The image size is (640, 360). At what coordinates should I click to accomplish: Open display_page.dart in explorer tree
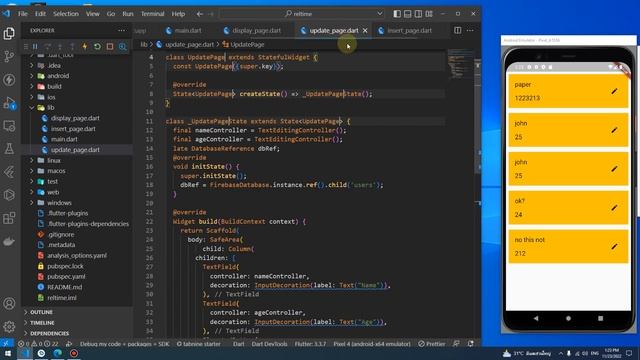point(75,118)
